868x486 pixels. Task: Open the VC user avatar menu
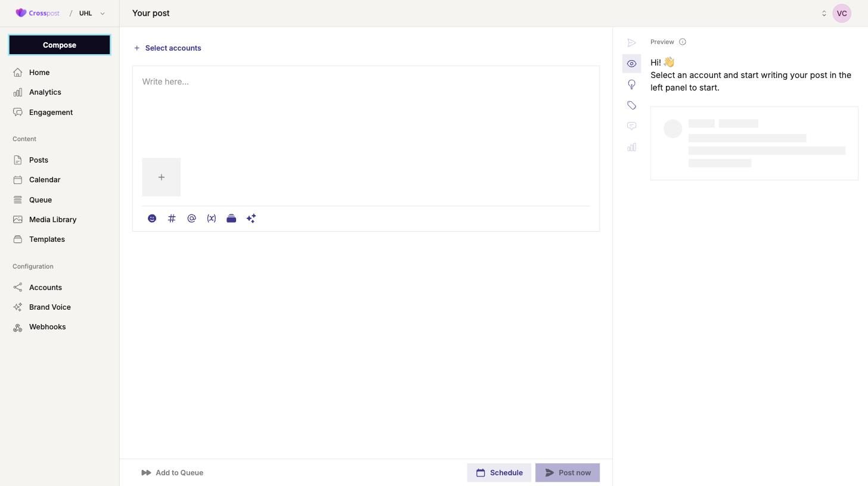(x=842, y=13)
